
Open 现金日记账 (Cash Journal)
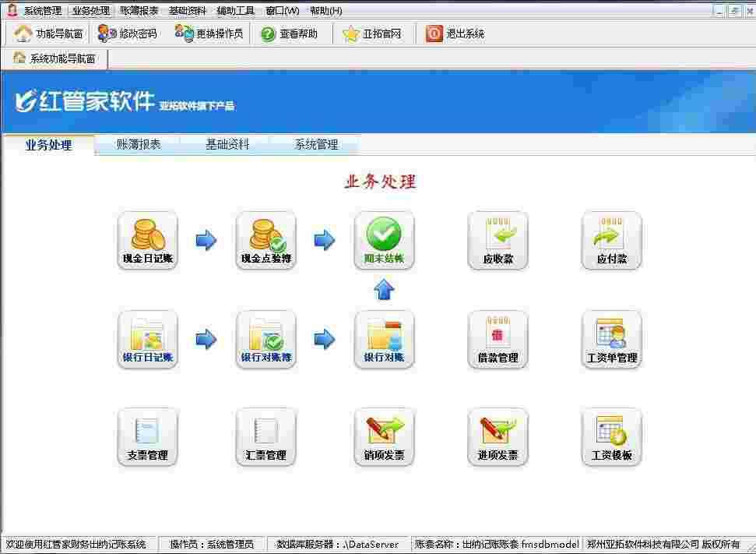click(147, 240)
